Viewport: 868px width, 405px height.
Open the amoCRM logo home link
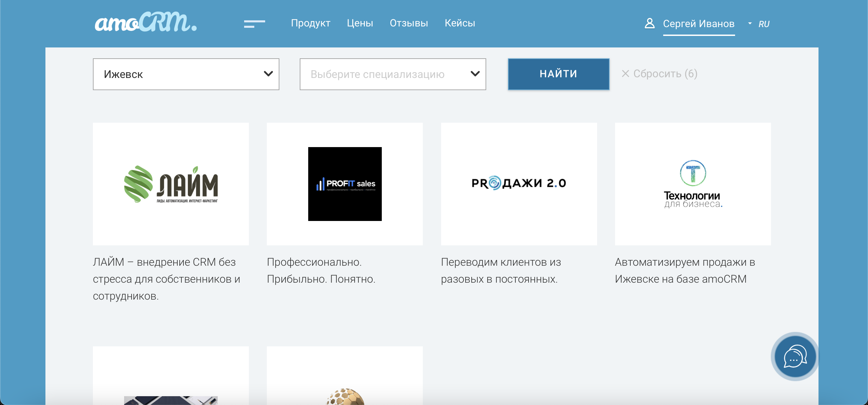pyautogui.click(x=146, y=22)
